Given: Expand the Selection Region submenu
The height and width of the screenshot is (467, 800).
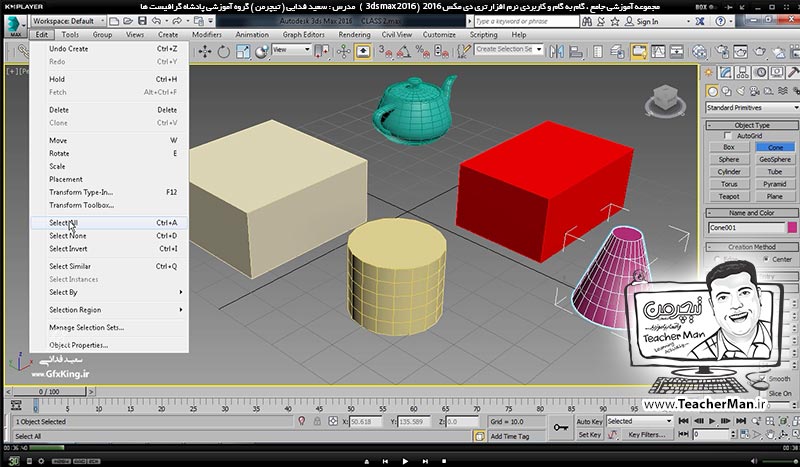Looking at the screenshot, I should [109, 310].
